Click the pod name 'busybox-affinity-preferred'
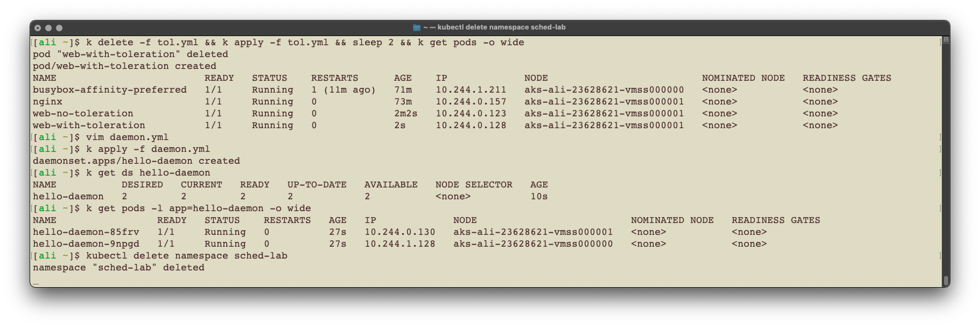The width and height of the screenshot is (980, 327). tap(109, 90)
